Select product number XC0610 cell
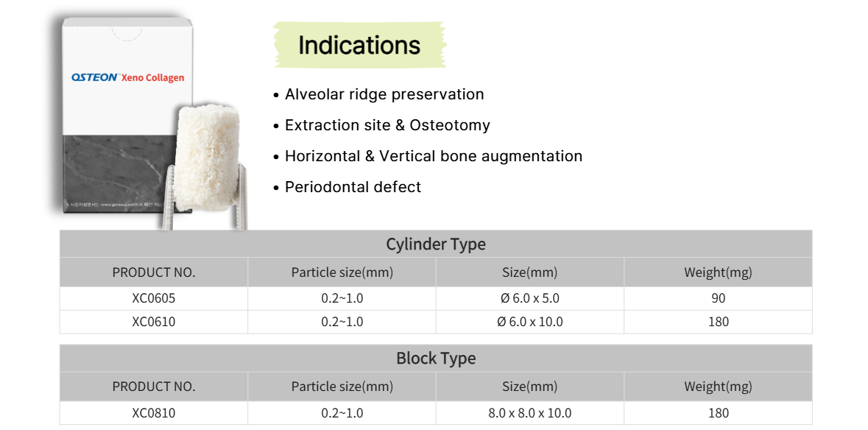This screenshot has height=430, width=868. coord(154,322)
